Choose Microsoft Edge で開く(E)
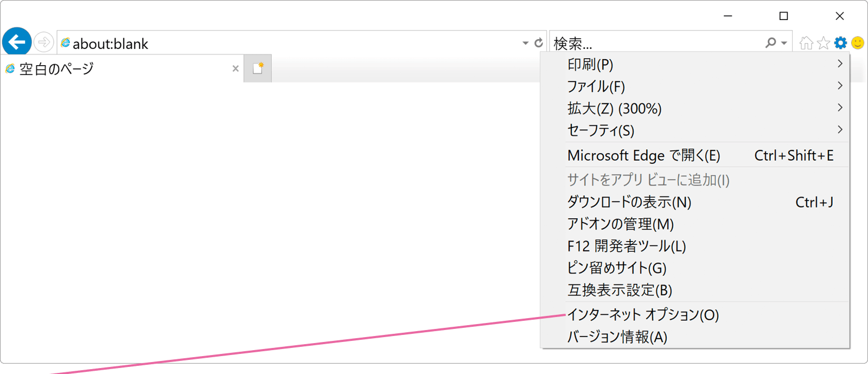868x374 pixels. coord(695,155)
